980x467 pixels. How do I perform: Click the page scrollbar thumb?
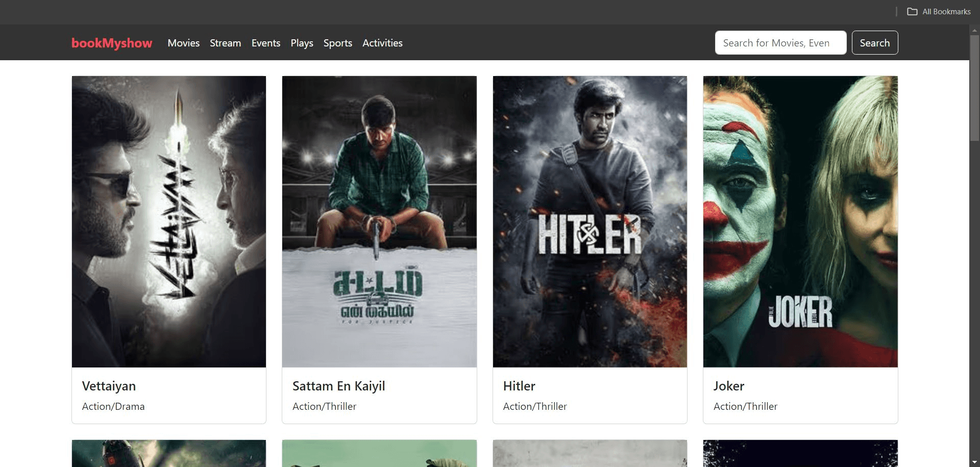pos(974,88)
